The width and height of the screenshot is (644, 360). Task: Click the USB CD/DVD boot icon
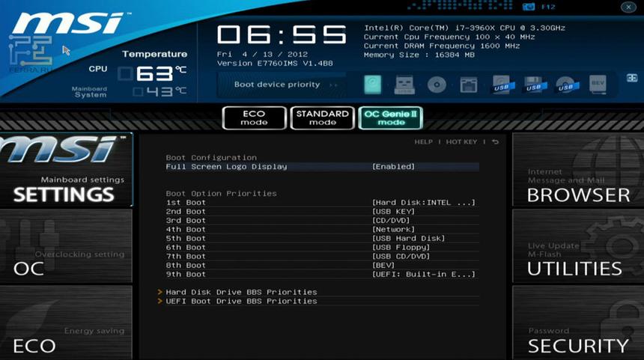point(567,85)
